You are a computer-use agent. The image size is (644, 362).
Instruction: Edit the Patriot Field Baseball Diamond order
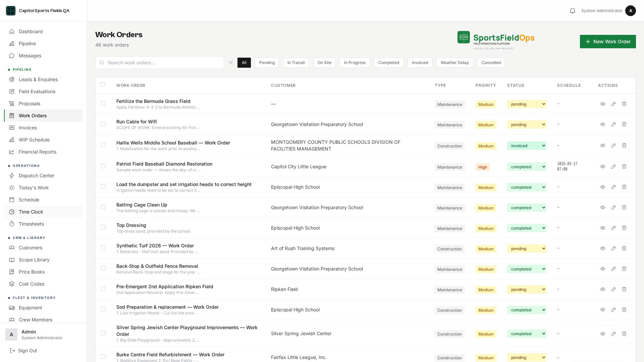tap(613, 167)
